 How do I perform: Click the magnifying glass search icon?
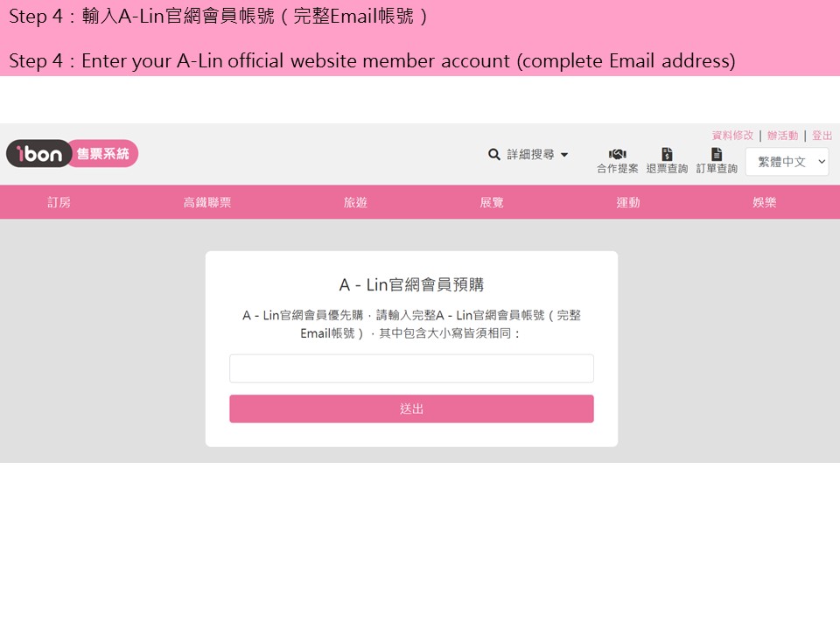pyautogui.click(x=493, y=155)
